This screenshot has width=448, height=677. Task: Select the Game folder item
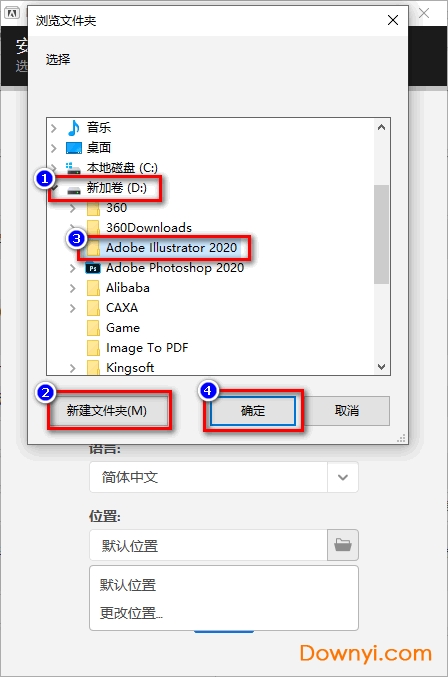click(x=123, y=328)
